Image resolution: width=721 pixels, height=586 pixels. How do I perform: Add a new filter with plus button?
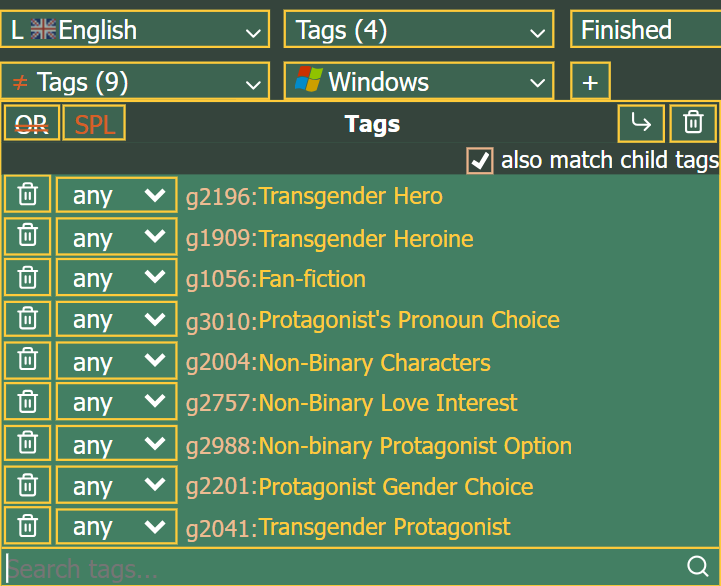pos(590,82)
